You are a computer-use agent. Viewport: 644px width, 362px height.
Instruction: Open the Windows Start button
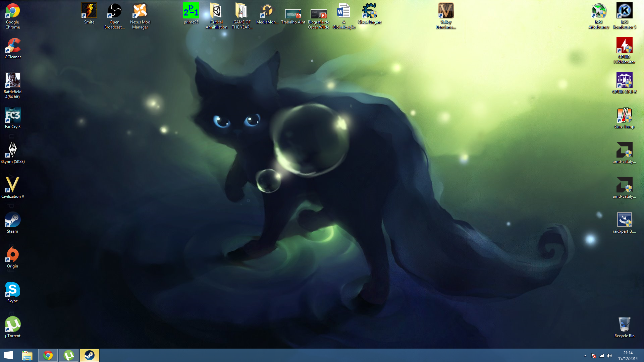[x=8, y=355]
